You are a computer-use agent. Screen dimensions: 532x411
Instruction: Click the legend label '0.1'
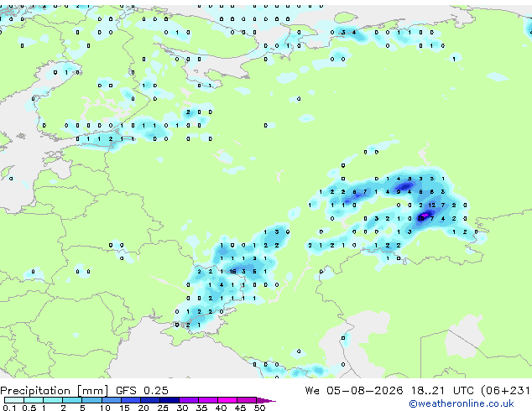(9, 408)
